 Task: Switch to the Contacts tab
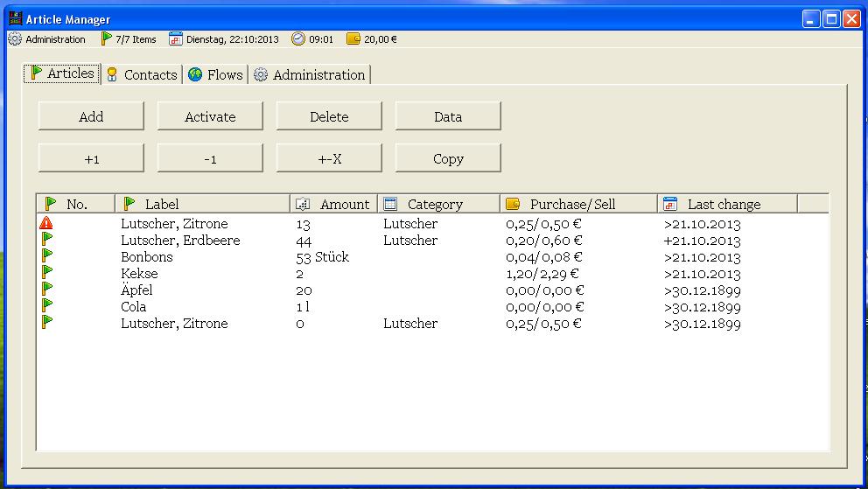click(143, 74)
